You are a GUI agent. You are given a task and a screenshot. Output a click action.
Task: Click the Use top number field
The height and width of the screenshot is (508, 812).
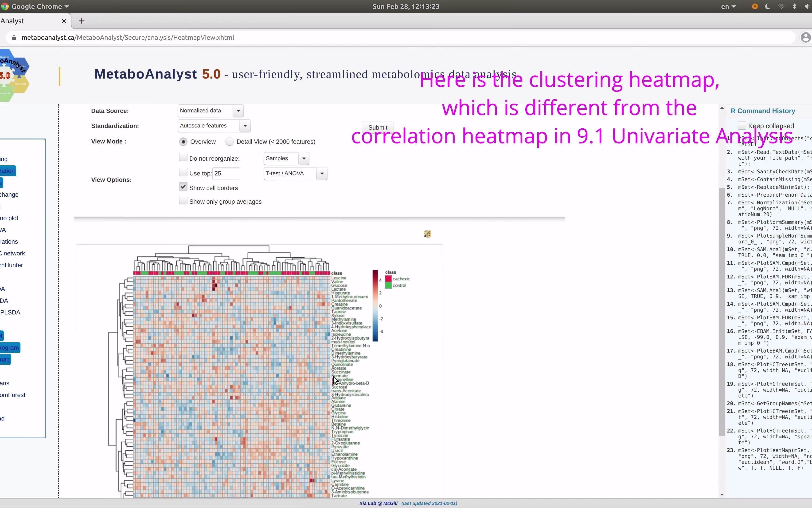tap(226, 173)
